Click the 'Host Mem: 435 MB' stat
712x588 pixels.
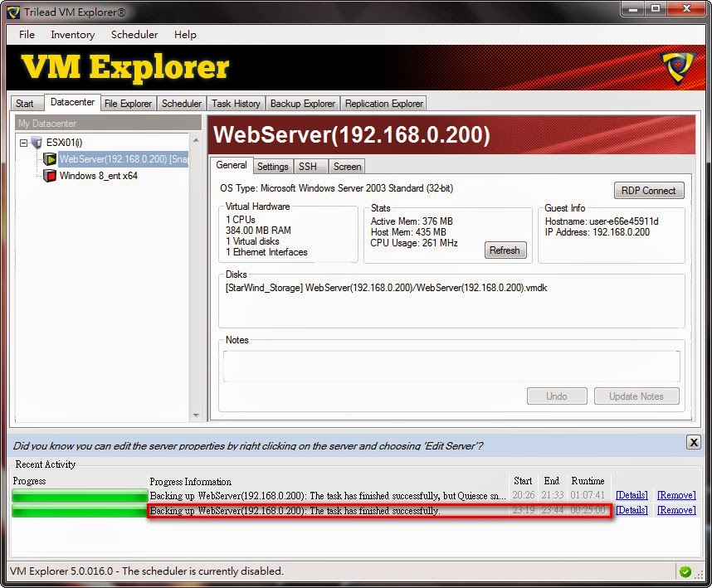(408, 232)
